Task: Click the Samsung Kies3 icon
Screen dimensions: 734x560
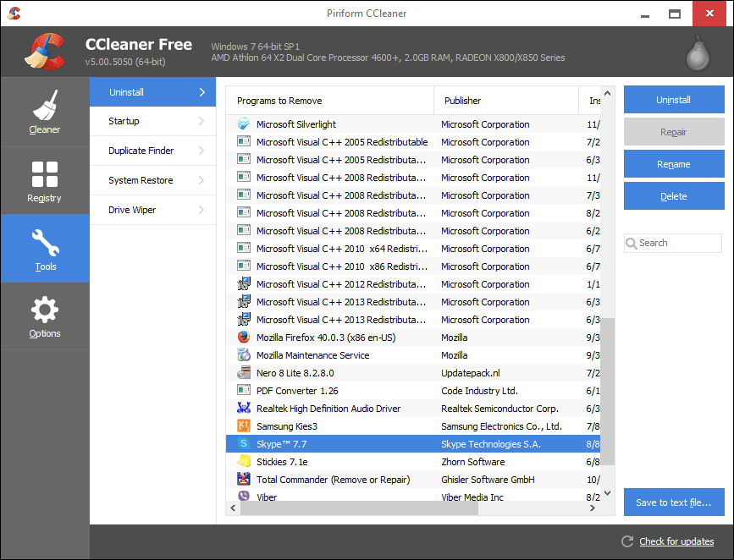Action: pyautogui.click(x=244, y=425)
